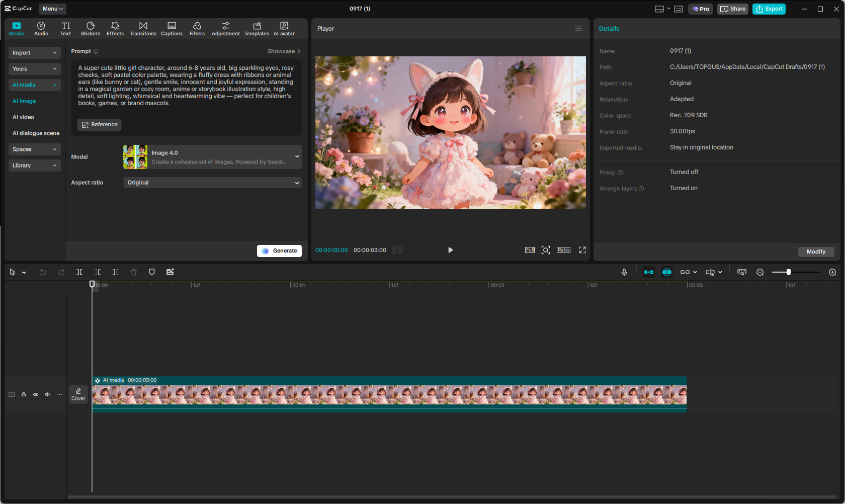This screenshot has height=504, width=845.
Task: Open the Aspect ratio Original dropdown
Action: tap(212, 183)
